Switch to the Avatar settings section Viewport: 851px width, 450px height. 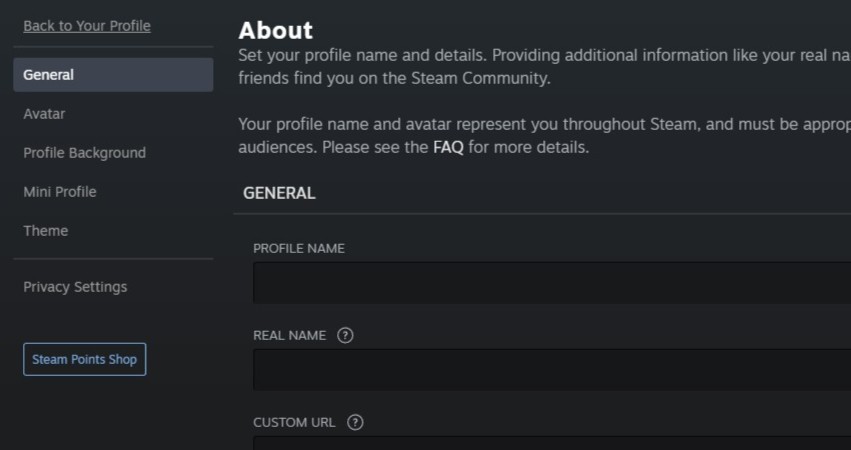[x=44, y=114]
